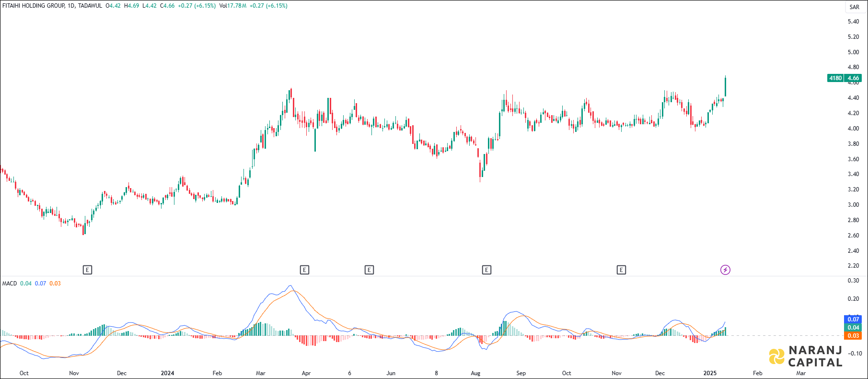The height and width of the screenshot is (379, 868).
Task: Click the H4.69 high price value
Action: pos(131,6)
